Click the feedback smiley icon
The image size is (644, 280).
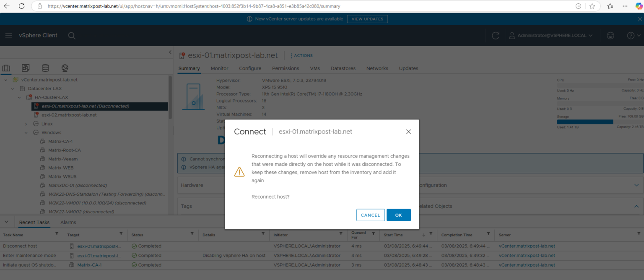click(610, 35)
